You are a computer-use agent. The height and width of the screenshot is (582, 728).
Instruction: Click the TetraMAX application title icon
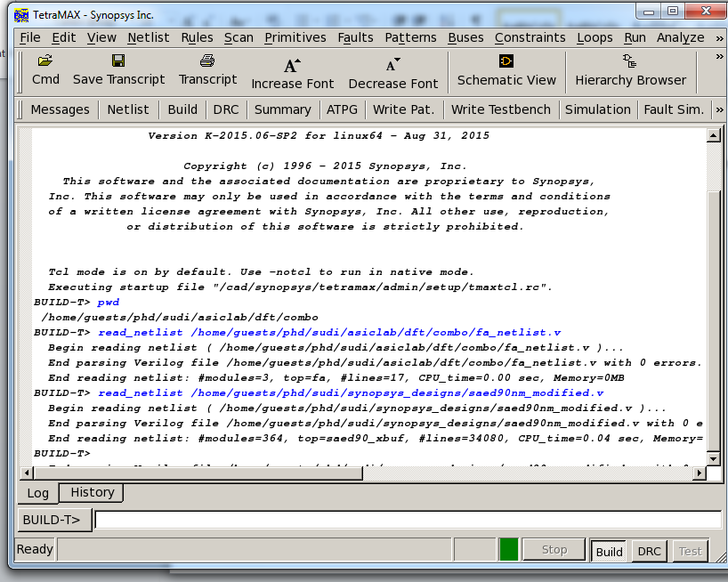pos(21,15)
